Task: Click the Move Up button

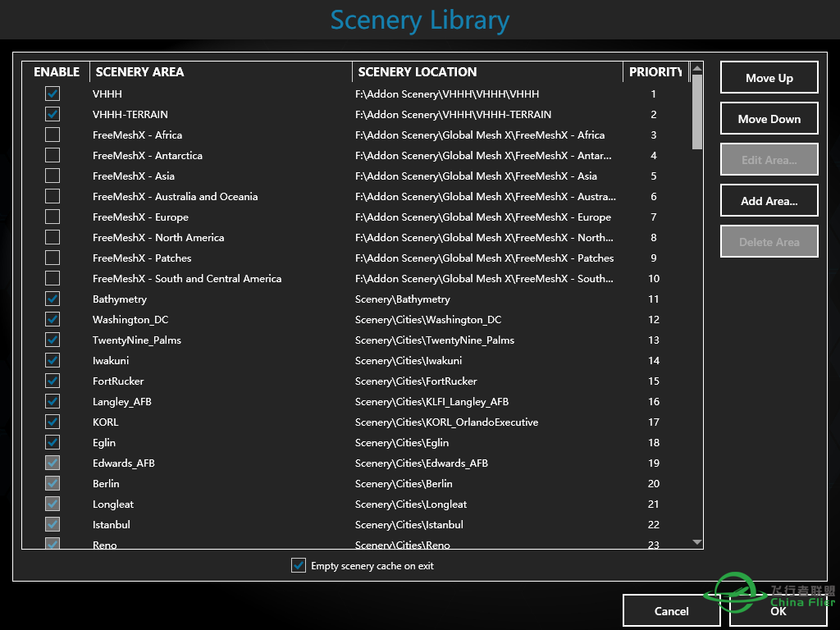Action: coord(769,78)
